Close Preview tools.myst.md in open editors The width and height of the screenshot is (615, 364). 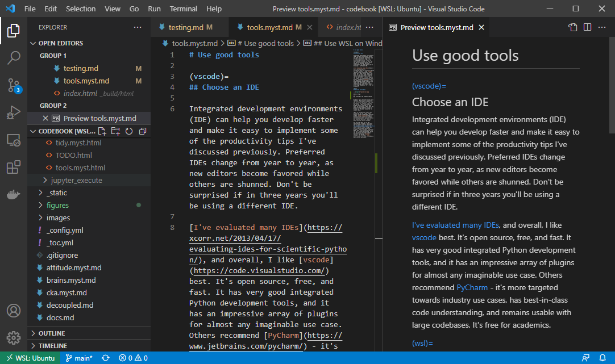tap(45, 118)
